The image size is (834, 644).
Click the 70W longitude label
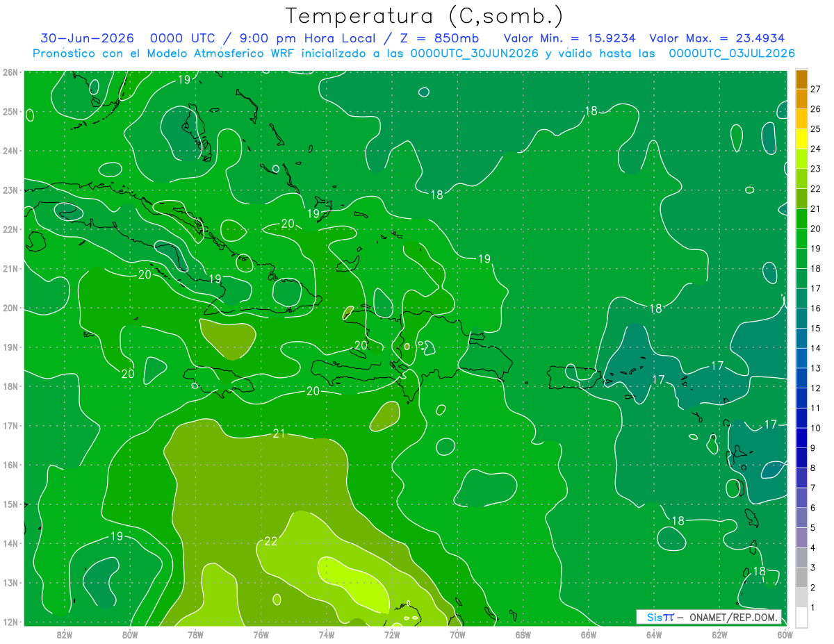tap(457, 634)
